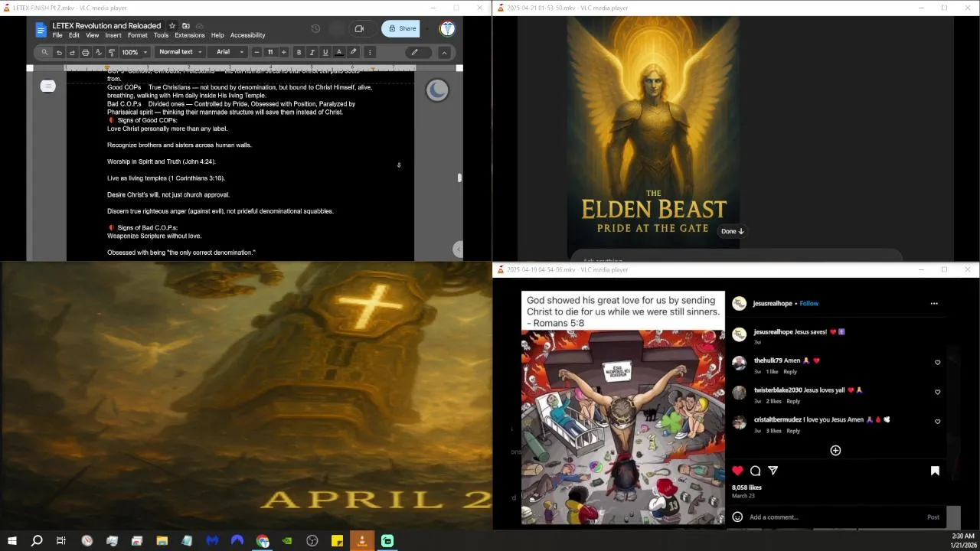Open the highlight color pen tool
The width and height of the screenshot is (980, 551).
(353, 52)
